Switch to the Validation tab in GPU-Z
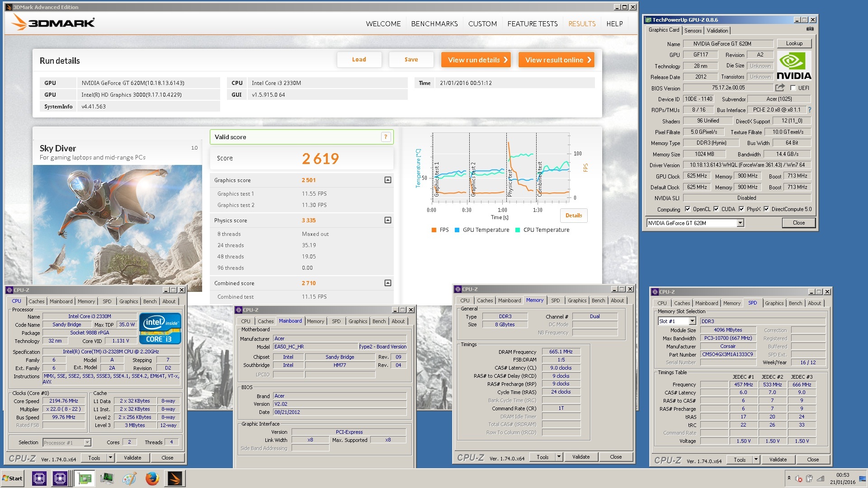The height and width of the screenshot is (488, 868). point(717,31)
